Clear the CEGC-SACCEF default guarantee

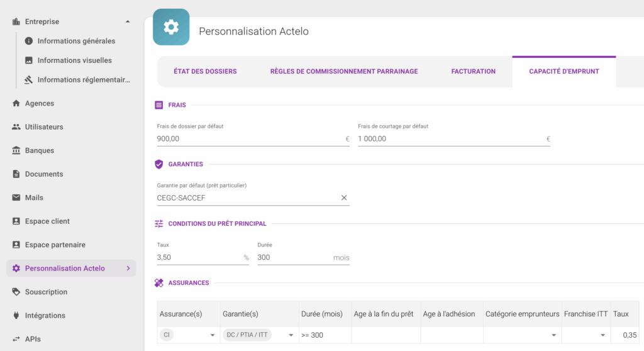tap(344, 198)
